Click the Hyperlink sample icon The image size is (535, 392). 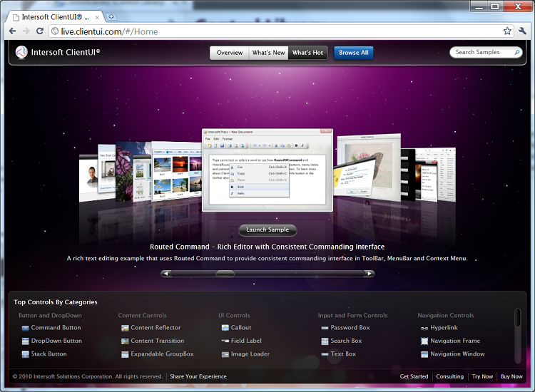[424, 328]
